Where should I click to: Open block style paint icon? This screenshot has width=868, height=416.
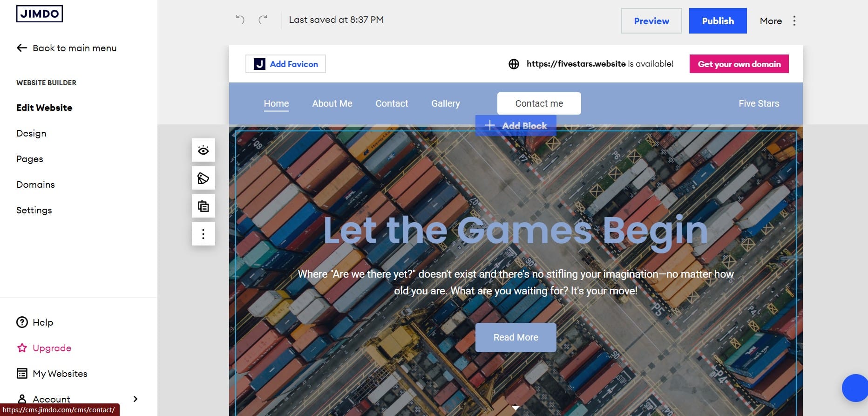[x=203, y=178]
